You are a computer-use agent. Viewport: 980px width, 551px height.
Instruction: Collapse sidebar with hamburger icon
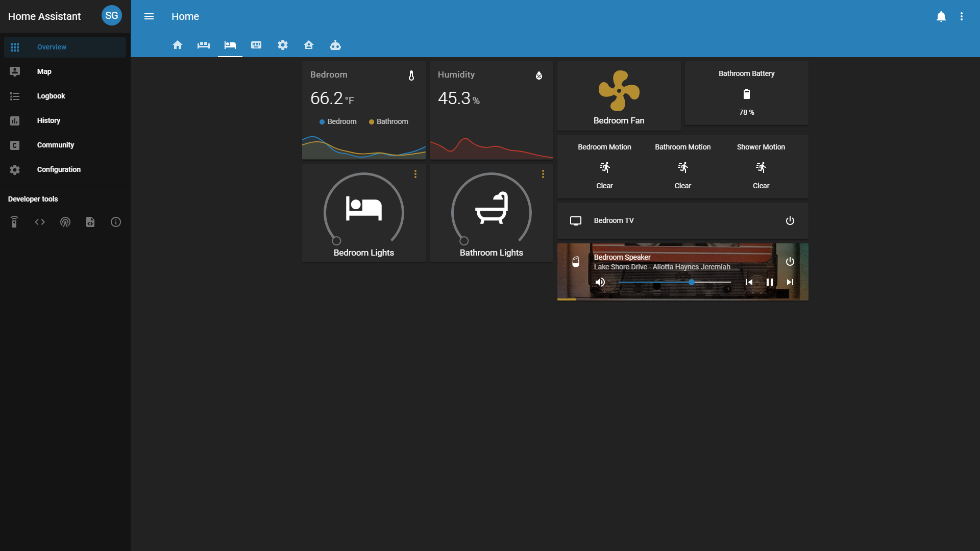pyautogui.click(x=149, y=16)
